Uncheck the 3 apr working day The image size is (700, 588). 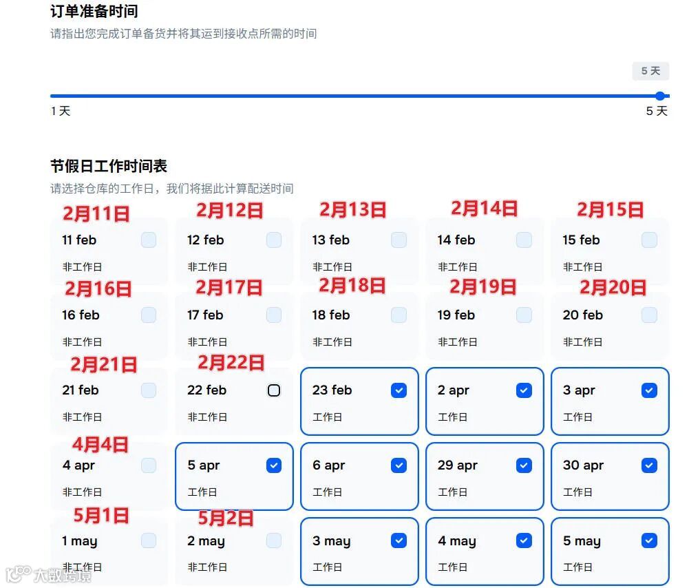point(649,390)
